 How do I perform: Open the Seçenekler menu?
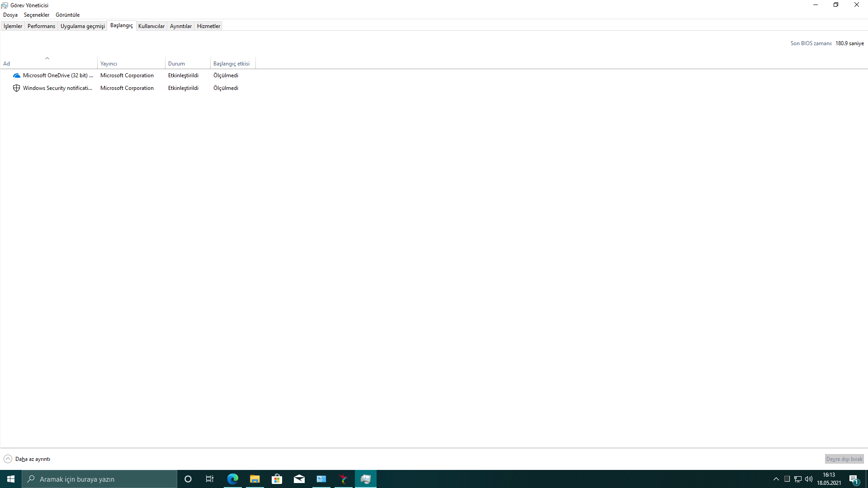click(x=37, y=15)
